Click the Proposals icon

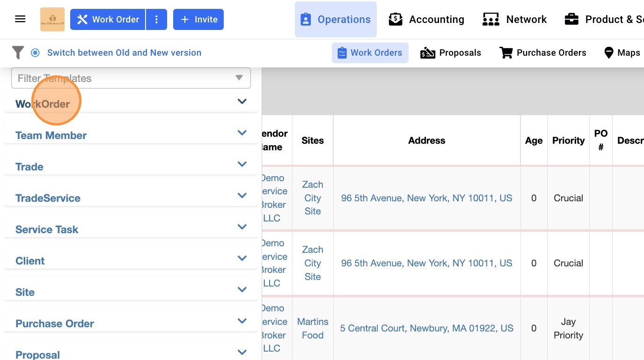(x=428, y=53)
